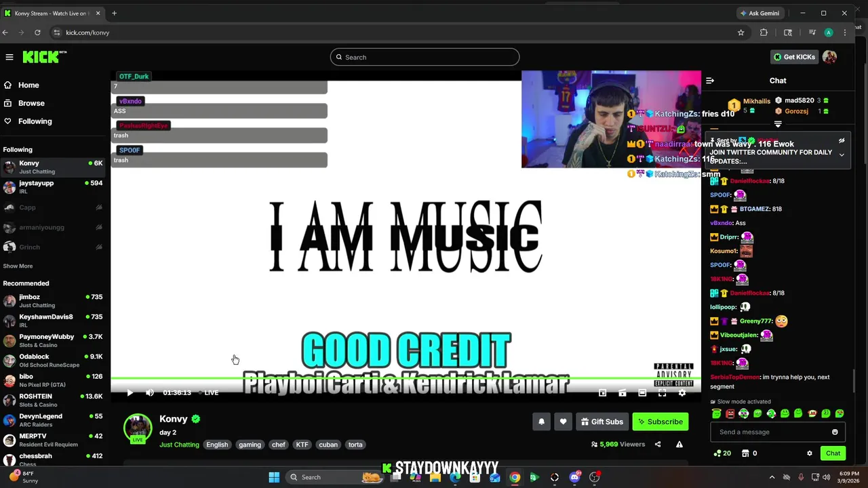This screenshot has height=488, width=868.
Task: Open jaystayupp channel in sidebar
Action: click(53, 187)
